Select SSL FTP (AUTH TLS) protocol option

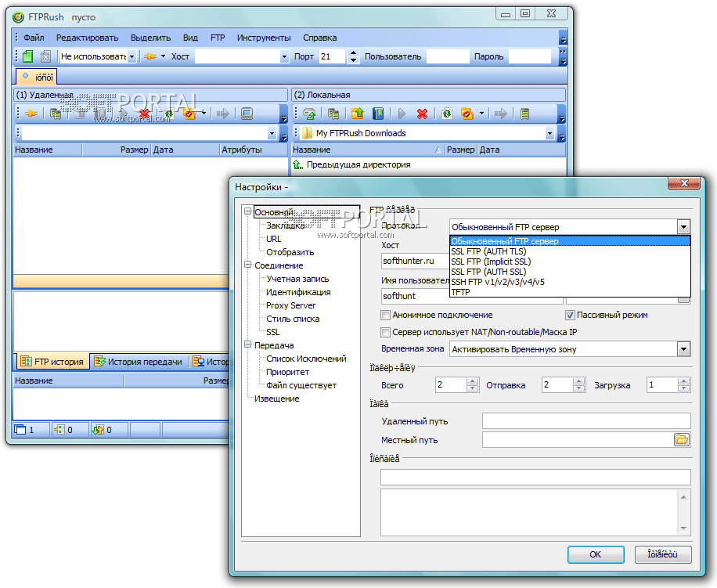[570, 251]
